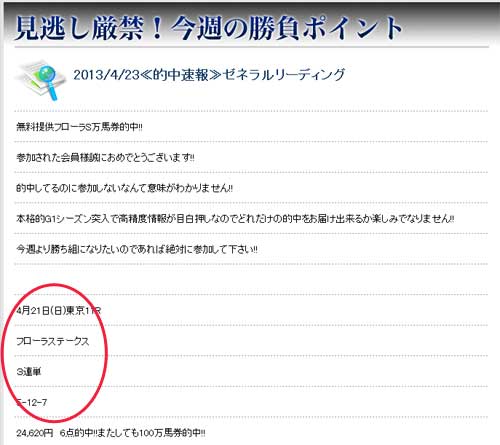Select the line 的中してるのに参加しないなんて意味がわかりません!!
This screenshot has width=500, height=445.
coord(124,188)
